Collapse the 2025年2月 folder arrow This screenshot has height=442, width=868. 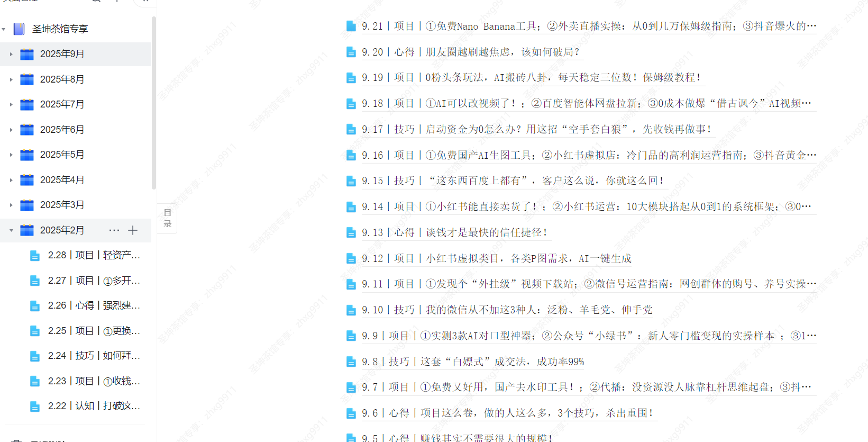click(x=11, y=230)
